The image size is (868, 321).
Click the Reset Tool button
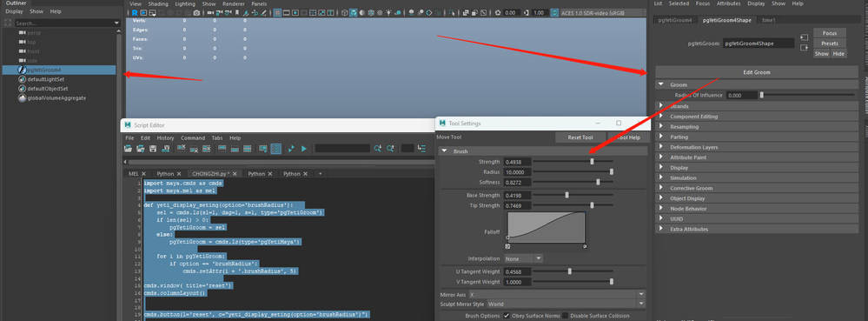(x=580, y=137)
